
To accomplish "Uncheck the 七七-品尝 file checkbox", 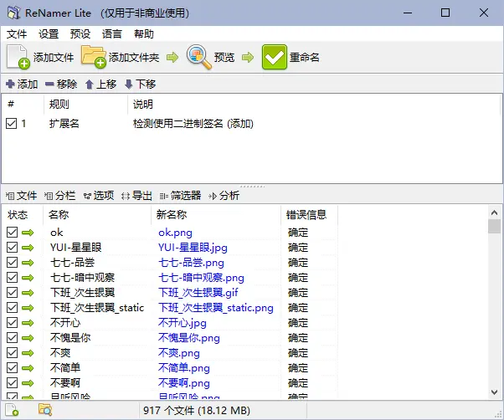I will 12,263.
